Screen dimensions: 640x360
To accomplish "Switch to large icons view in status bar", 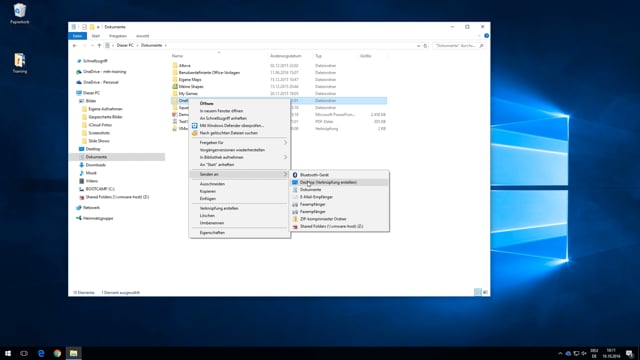I will click(x=485, y=292).
